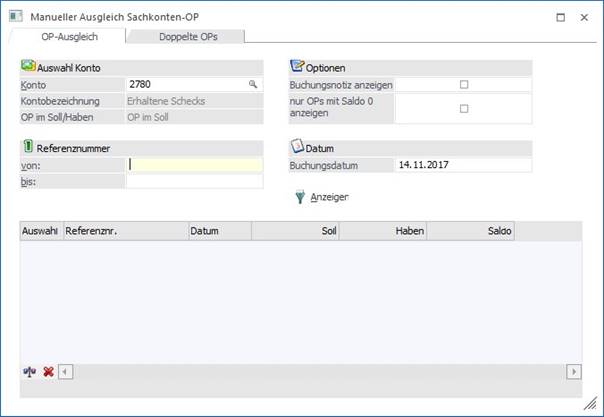Click the Referenznr. column header
604x417 pixels.
(x=125, y=231)
